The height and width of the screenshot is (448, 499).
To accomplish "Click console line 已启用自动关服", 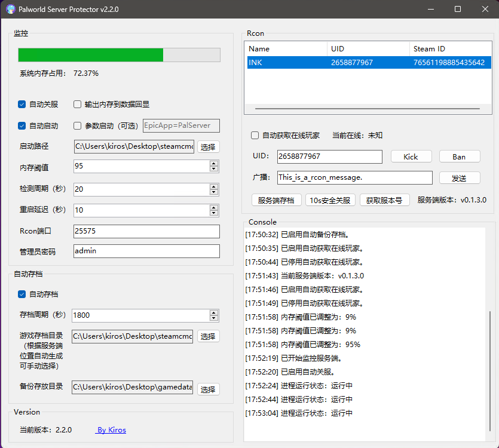I will point(290,372).
